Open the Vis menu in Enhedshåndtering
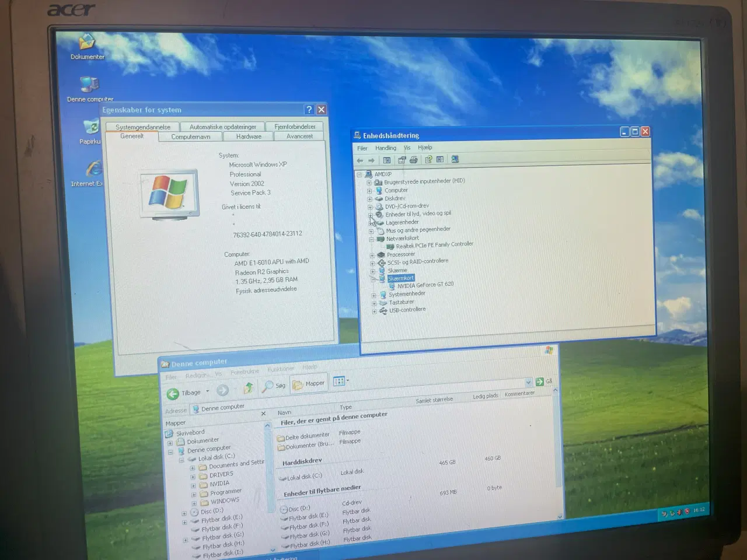 pos(407,148)
